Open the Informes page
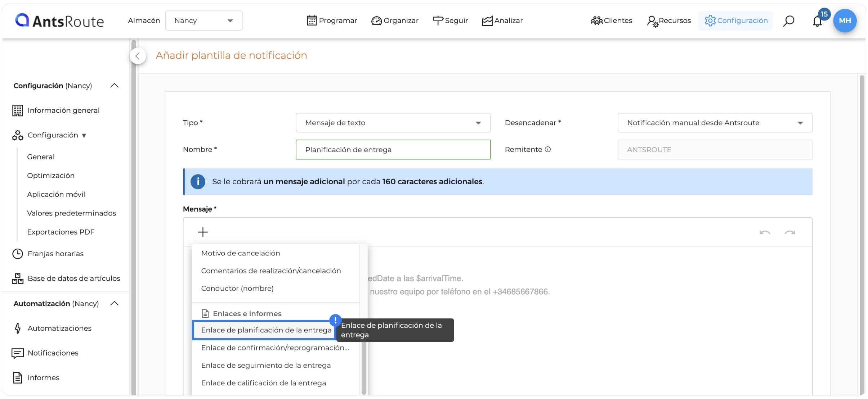 (43, 377)
